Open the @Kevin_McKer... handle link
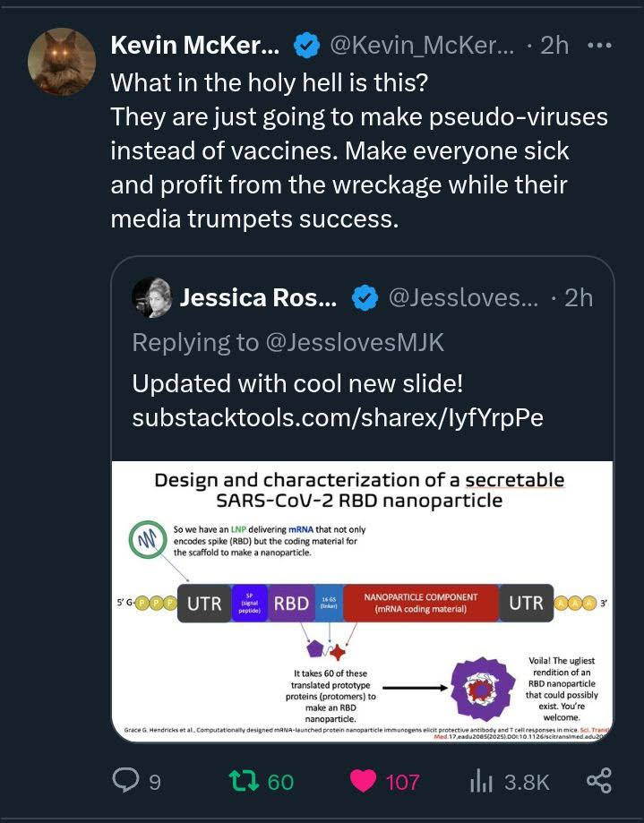The width and height of the screenshot is (644, 823). 423,46
